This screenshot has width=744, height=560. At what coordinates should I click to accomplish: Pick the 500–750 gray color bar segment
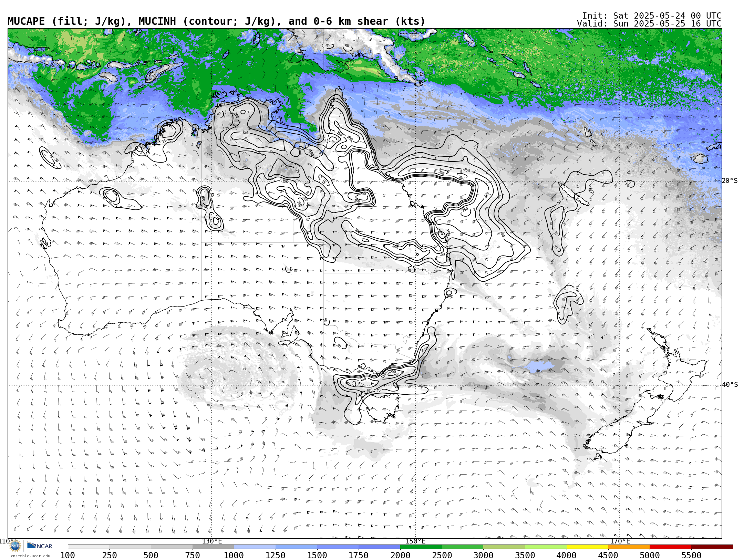point(172,547)
